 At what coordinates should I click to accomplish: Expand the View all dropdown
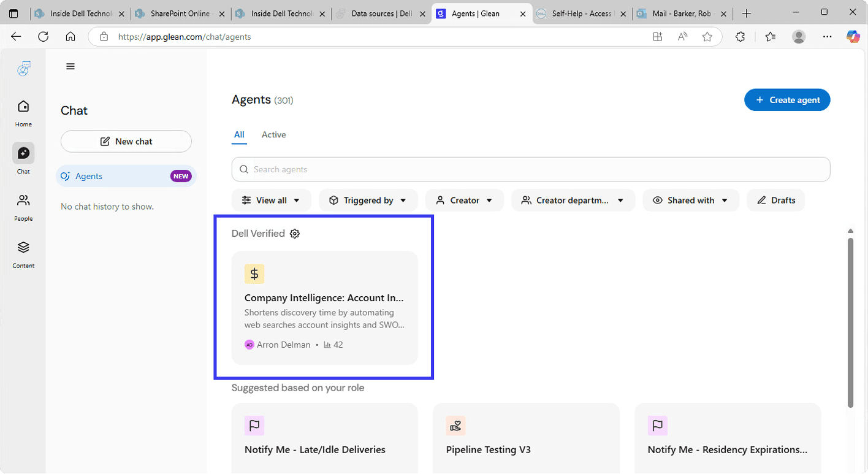click(271, 201)
